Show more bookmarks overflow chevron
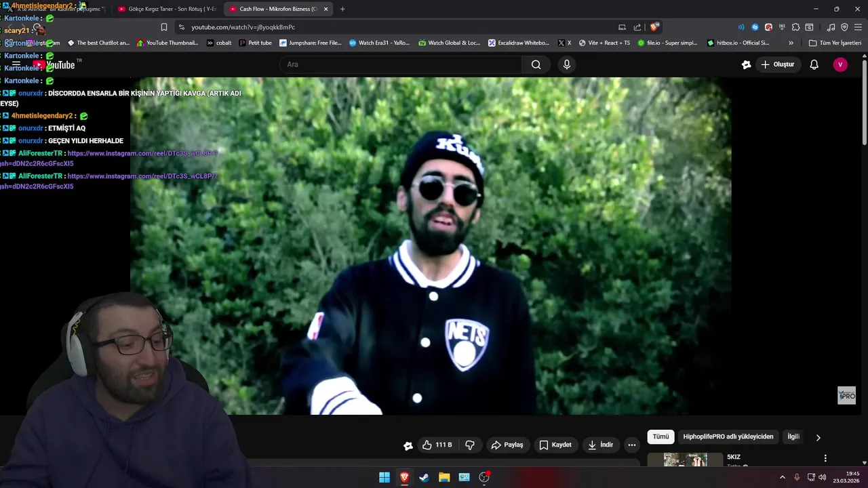The image size is (868, 488). 791,43
